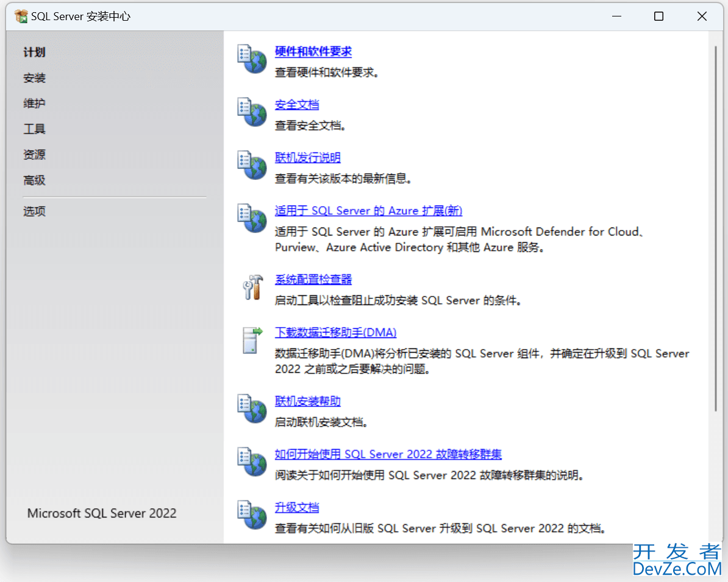This screenshot has height=582, width=728.
Task: Click the globe icon beside 联机安装帮助
Action: coord(252,409)
